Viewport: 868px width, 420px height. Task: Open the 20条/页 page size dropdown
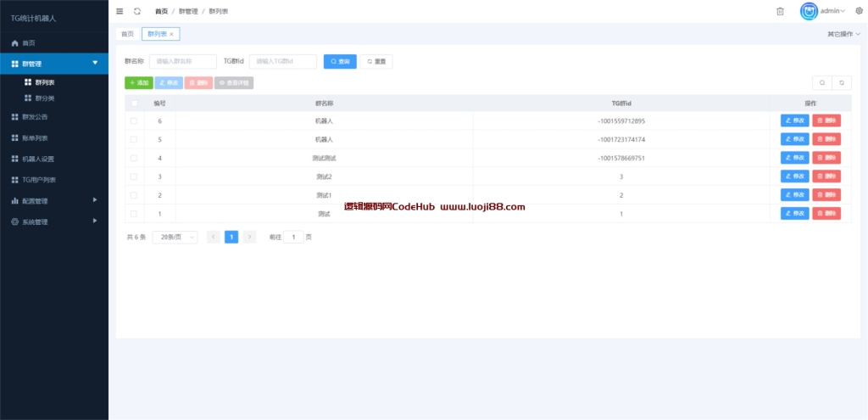[x=175, y=237]
